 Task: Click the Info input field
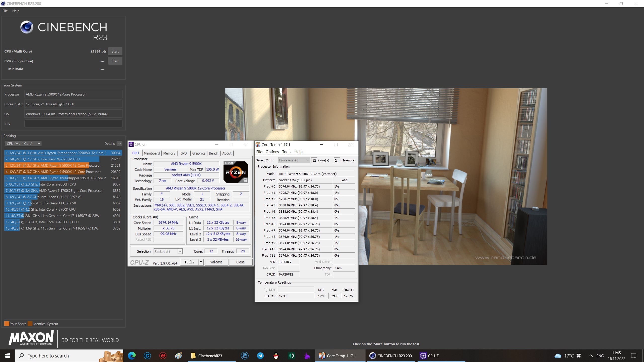coord(73,123)
